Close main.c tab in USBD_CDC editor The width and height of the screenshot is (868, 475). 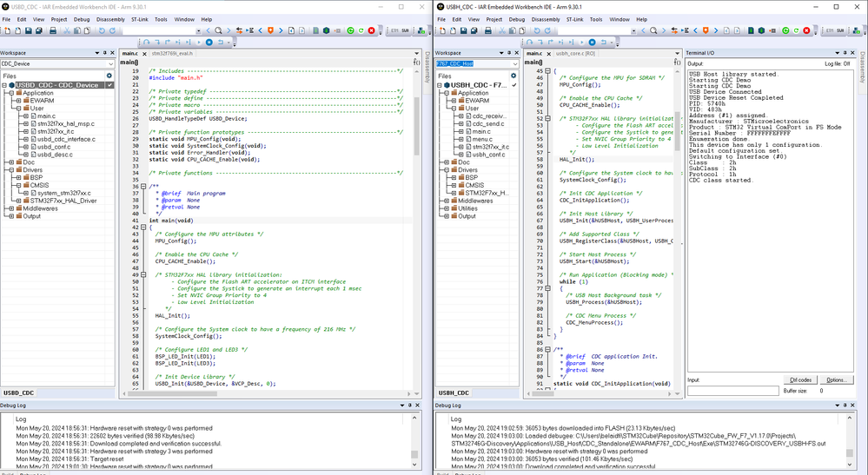click(144, 54)
